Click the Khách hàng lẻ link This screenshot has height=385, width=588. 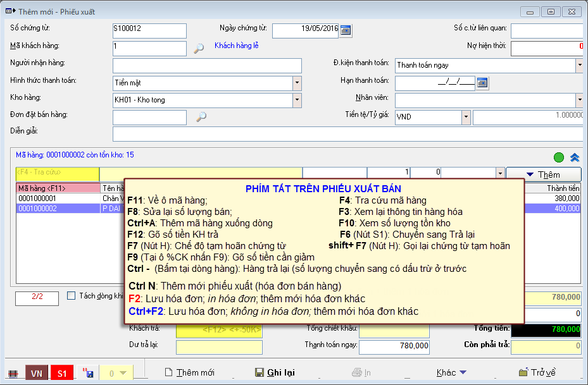tap(236, 46)
